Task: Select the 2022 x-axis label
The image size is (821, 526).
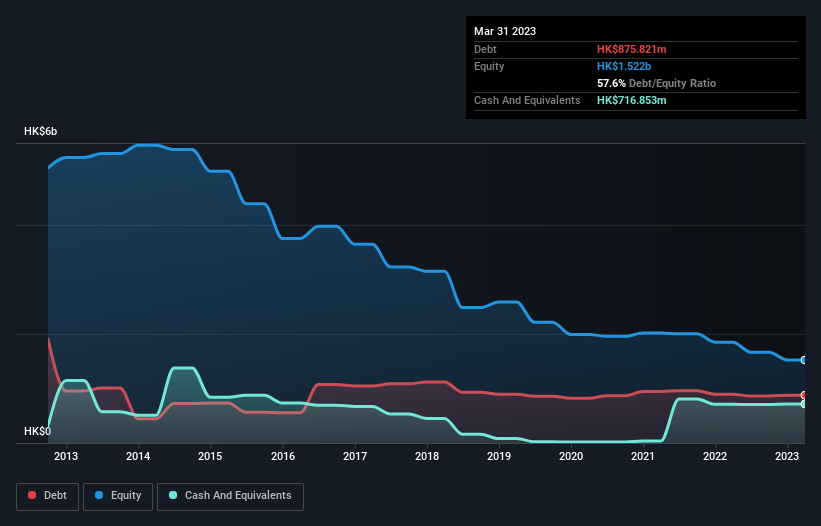Action: pos(715,456)
